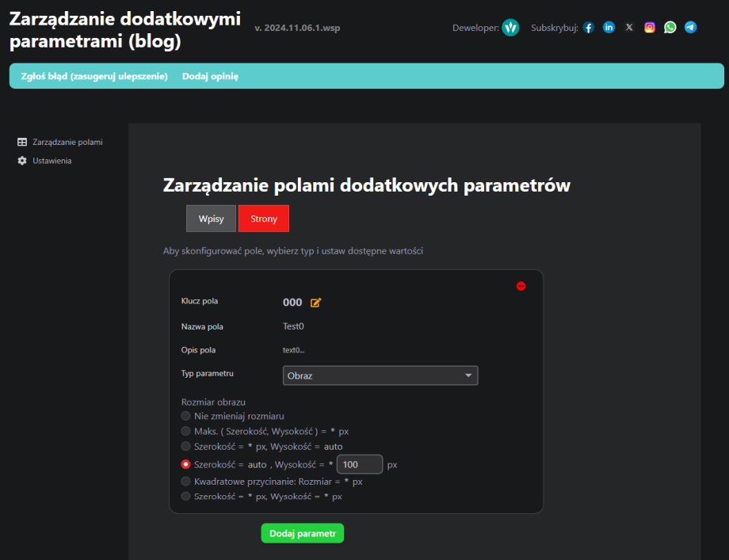729x560 pixels.
Task: Select 'Maks. (Szerokość, Wysokość)' radio option
Action: point(185,432)
